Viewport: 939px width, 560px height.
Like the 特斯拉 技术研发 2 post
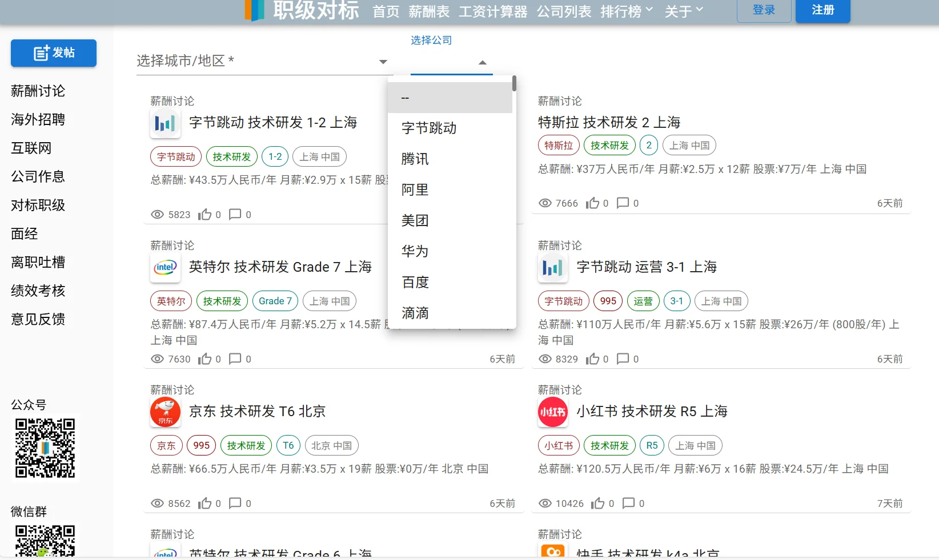click(592, 203)
